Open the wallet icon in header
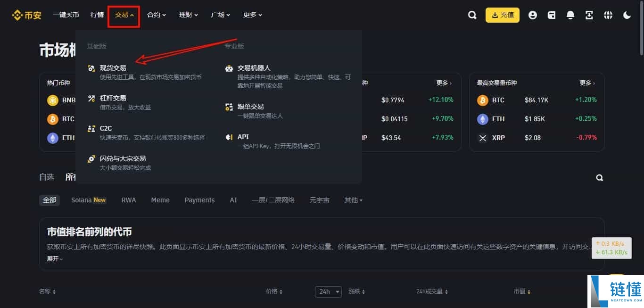The width and height of the screenshot is (644, 308). coord(552,15)
